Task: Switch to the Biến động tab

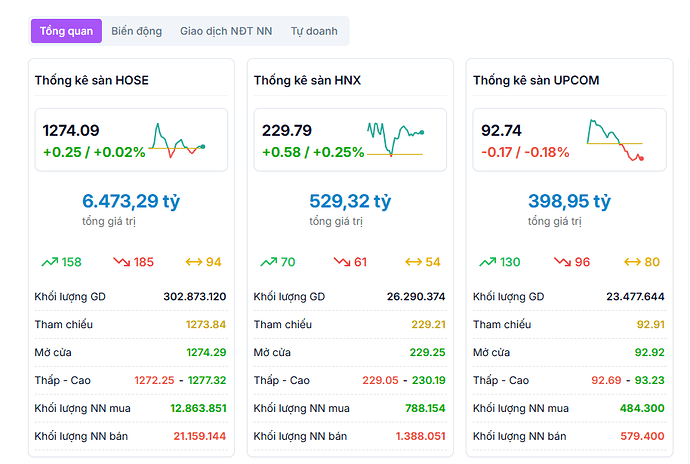Action: pos(137,31)
